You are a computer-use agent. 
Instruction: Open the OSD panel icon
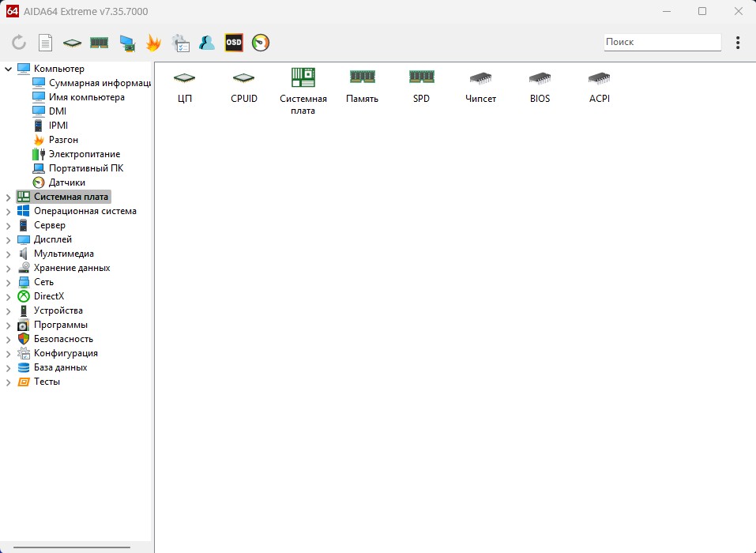tap(234, 43)
